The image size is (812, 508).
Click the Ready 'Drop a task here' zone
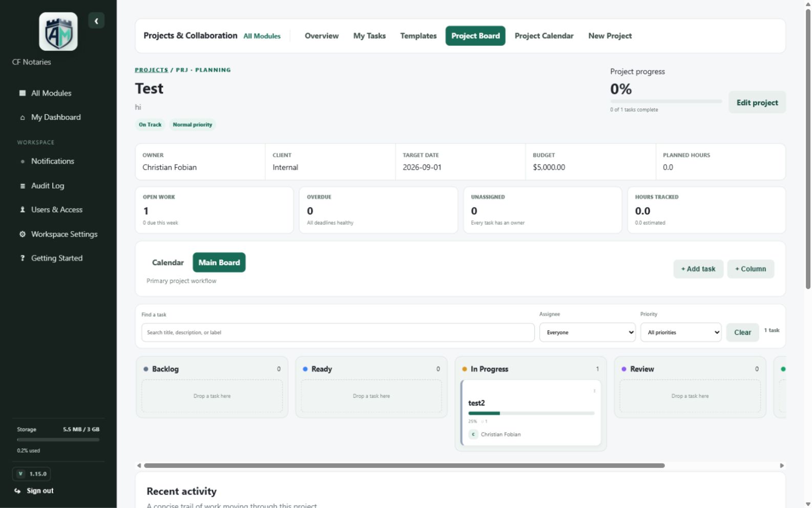371,396
